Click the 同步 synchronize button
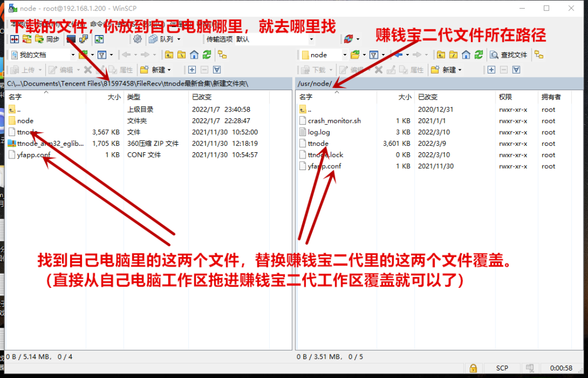This screenshot has height=378, width=588. pyautogui.click(x=48, y=39)
